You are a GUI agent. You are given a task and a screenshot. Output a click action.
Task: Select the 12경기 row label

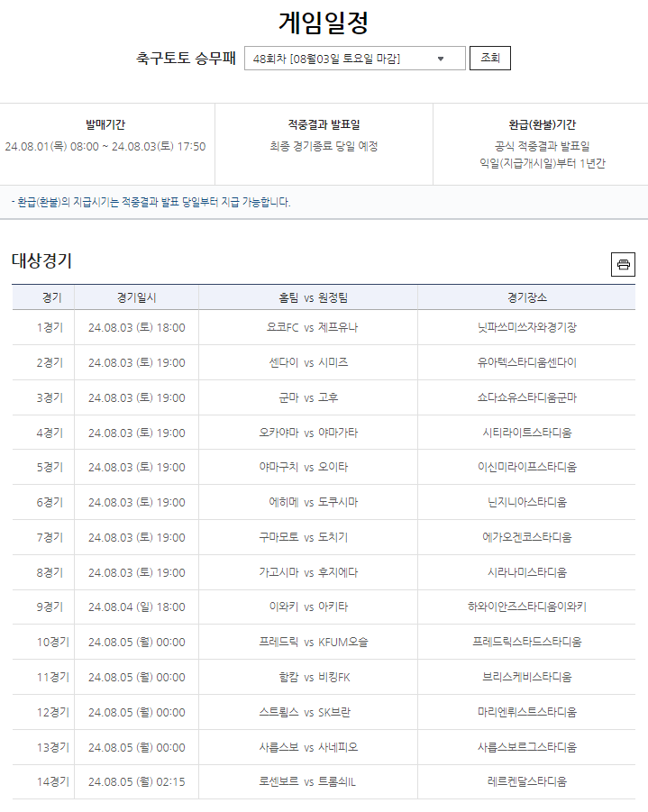coord(53,713)
